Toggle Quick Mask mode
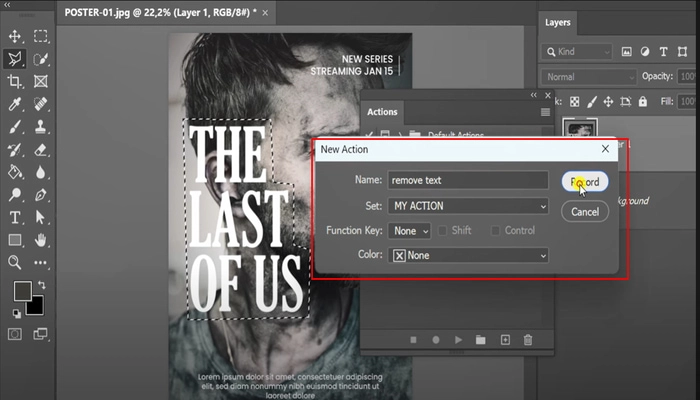Screen dimensions: 700x400 tap(15, 334)
